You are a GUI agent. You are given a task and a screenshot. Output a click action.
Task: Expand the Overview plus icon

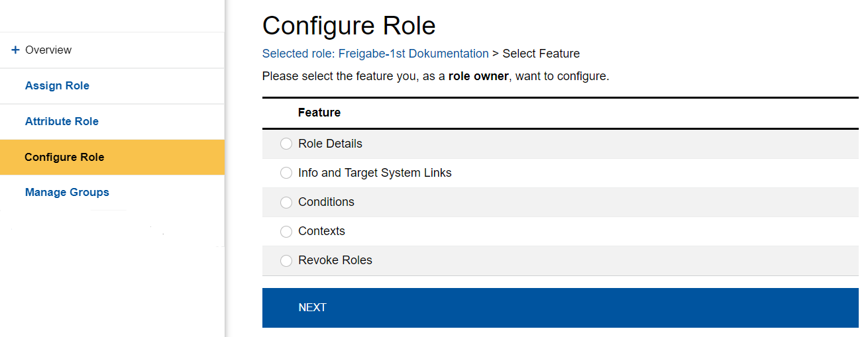tap(15, 50)
